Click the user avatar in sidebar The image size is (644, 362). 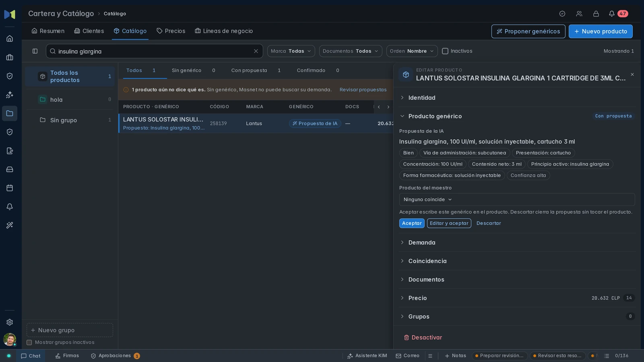coord(10,339)
